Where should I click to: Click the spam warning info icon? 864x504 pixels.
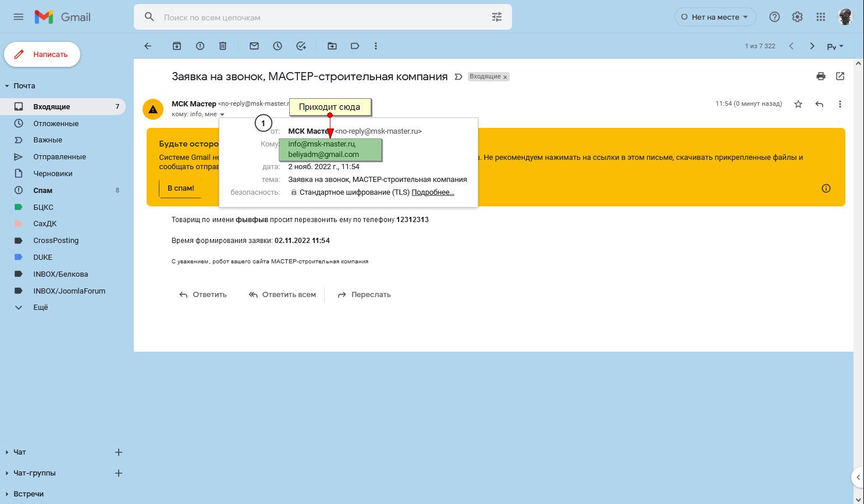(x=826, y=188)
